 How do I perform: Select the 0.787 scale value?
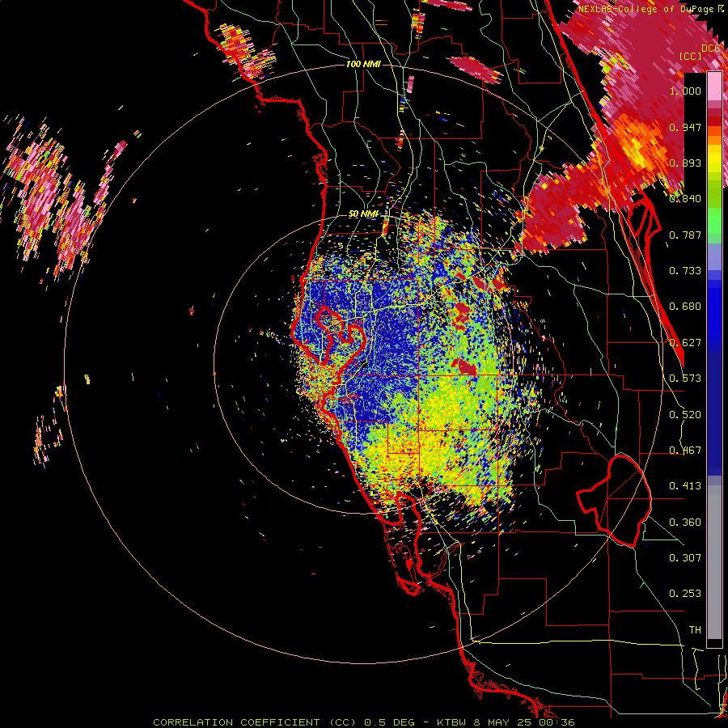pos(685,235)
